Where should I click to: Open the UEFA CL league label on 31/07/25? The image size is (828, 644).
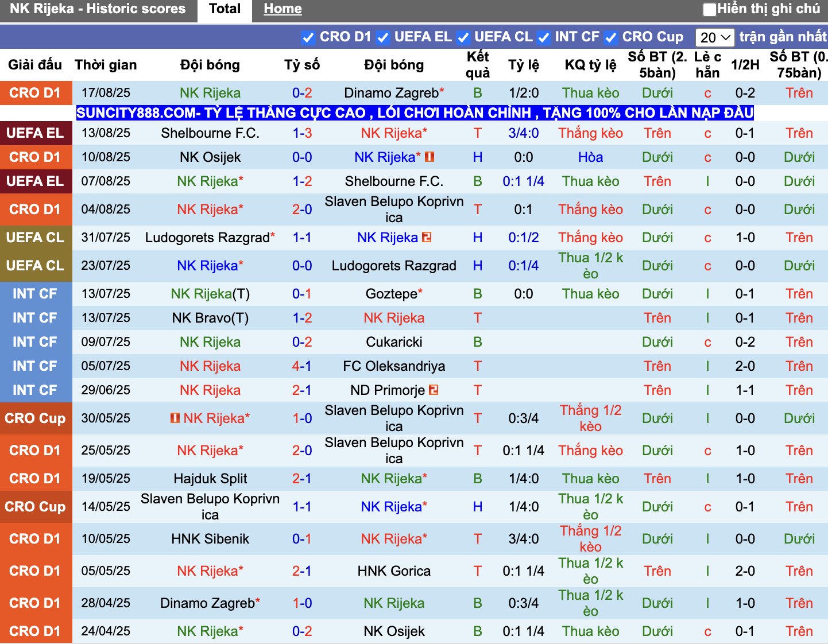coord(36,237)
